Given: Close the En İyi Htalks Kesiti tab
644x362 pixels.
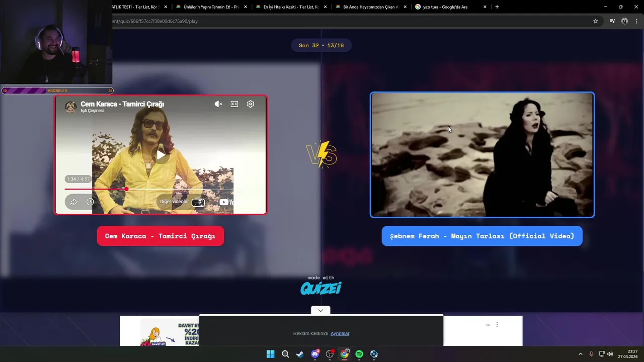Looking at the screenshot, I should (x=326, y=7).
